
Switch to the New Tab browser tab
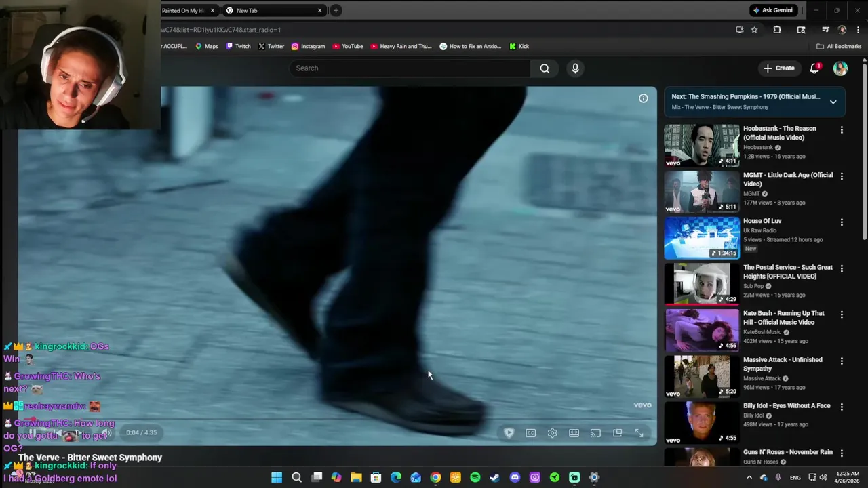(274, 10)
